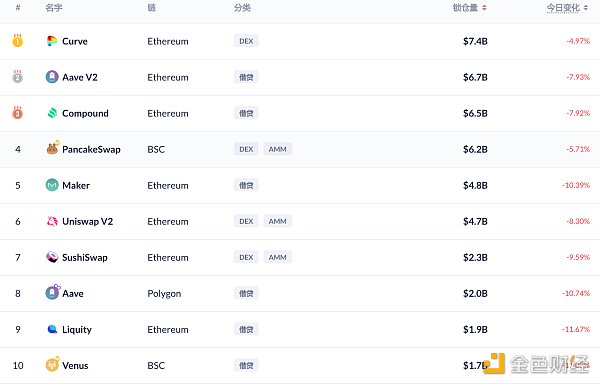600x385 pixels.
Task: Click the Liquity blue logo icon
Action: pyautogui.click(x=52, y=329)
